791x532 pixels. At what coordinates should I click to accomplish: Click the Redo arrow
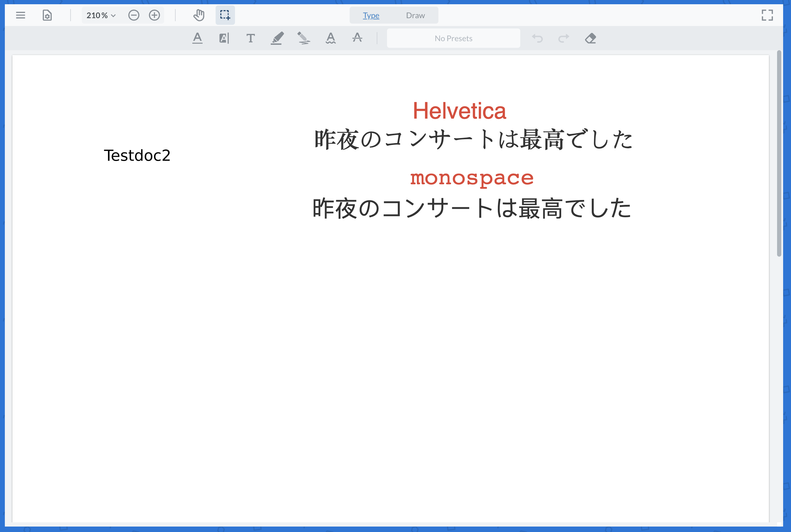[564, 38]
